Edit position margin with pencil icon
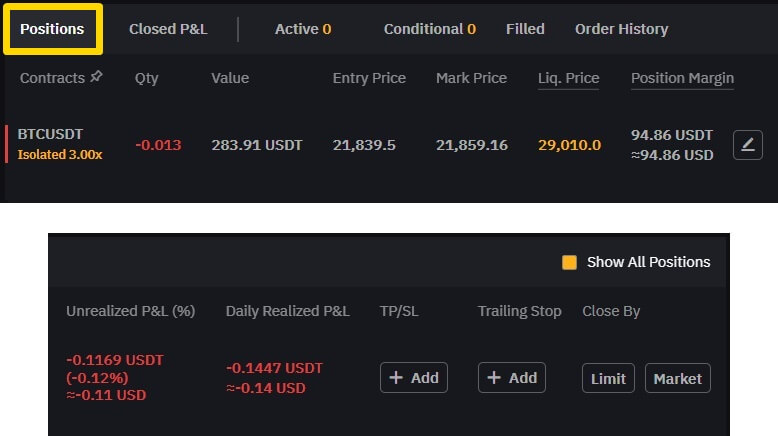 748,145
